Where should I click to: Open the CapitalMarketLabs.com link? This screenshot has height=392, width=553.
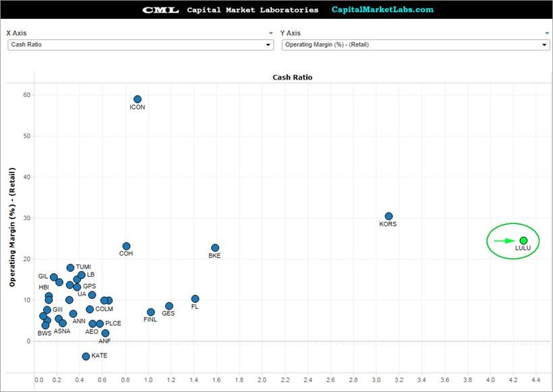pos(382,10)
